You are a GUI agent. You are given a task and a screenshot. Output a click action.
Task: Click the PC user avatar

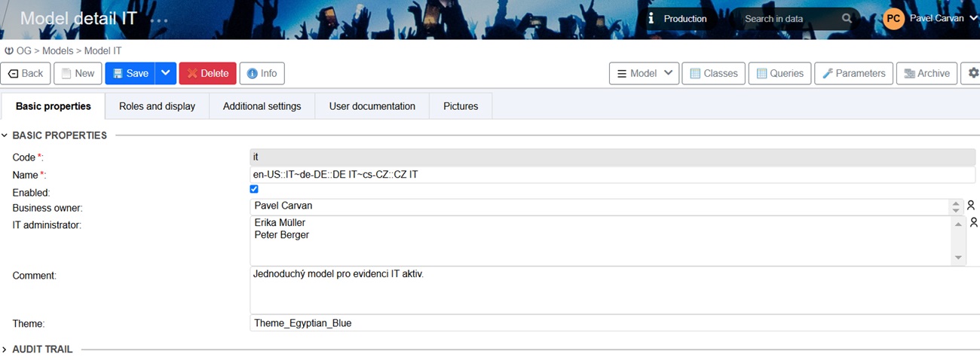[893, 19]
